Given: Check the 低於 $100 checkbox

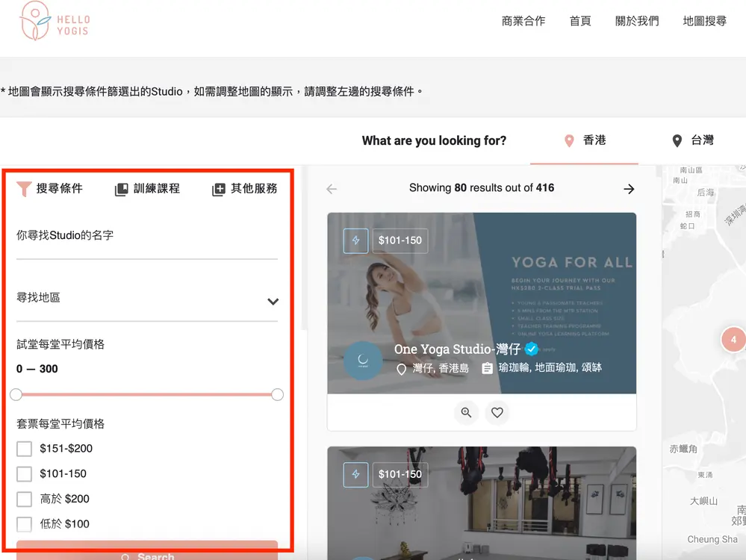Looking at the screenshot, I should (24, 524).
